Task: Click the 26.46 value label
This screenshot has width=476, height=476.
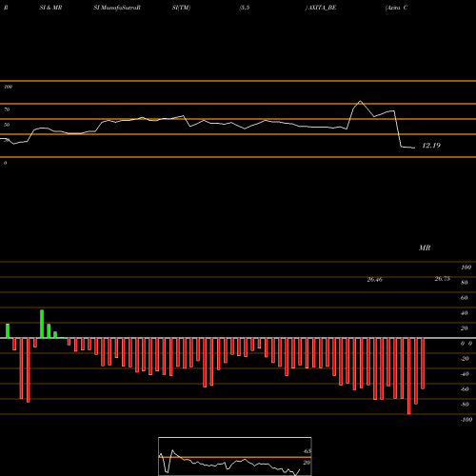Action: point(375,280)
